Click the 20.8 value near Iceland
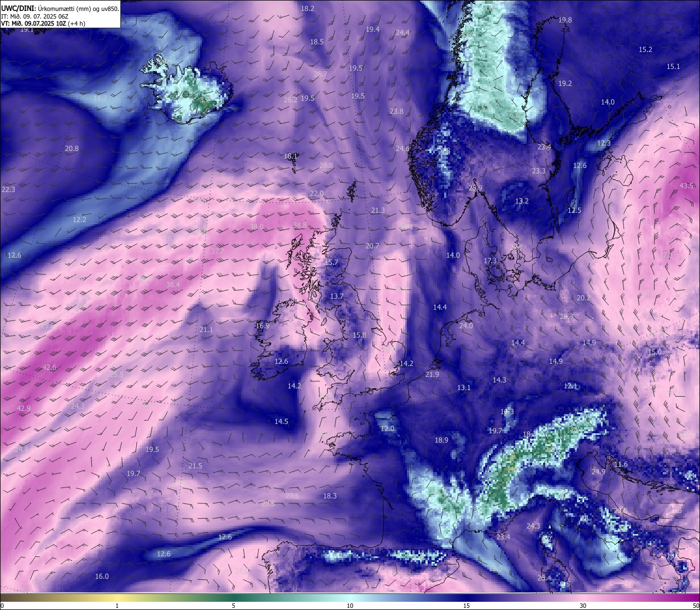This screenshot has height=610, width=700. coord(72,148)
